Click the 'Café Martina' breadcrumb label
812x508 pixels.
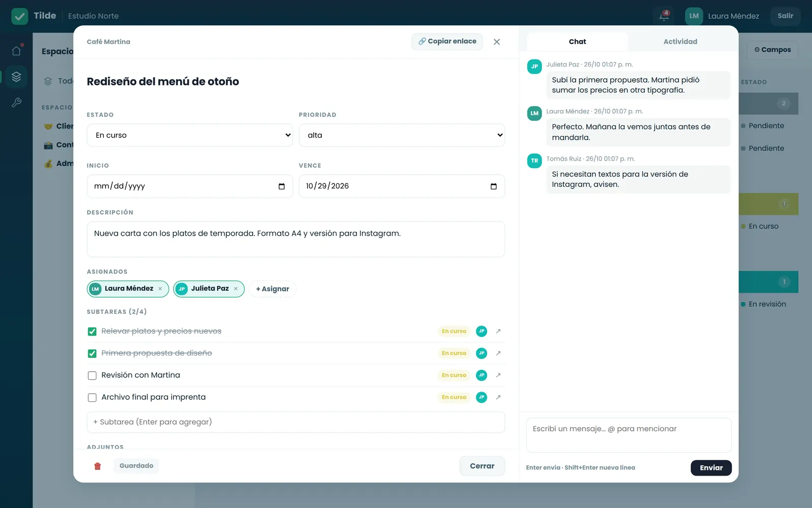[x=109, y=42]
